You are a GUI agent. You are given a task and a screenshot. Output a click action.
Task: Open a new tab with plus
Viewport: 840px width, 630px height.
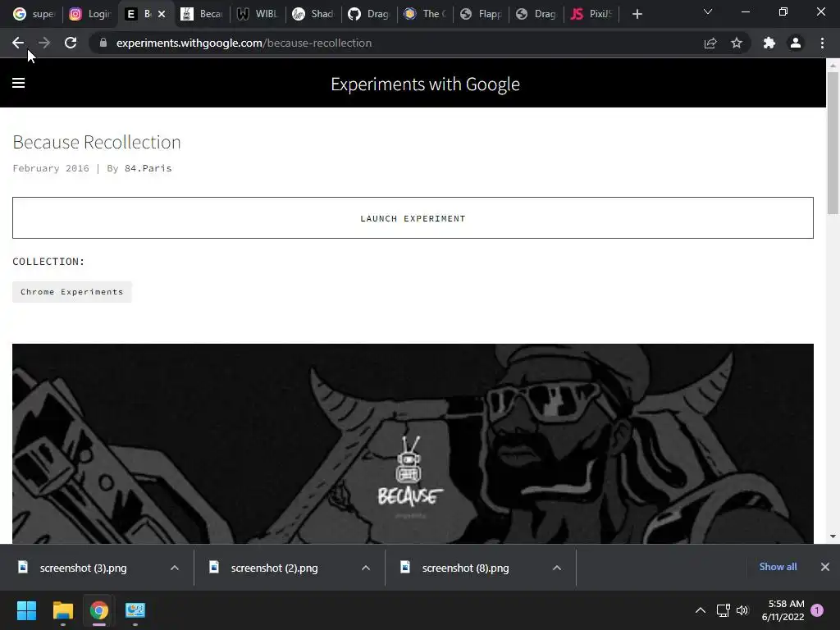637,14
